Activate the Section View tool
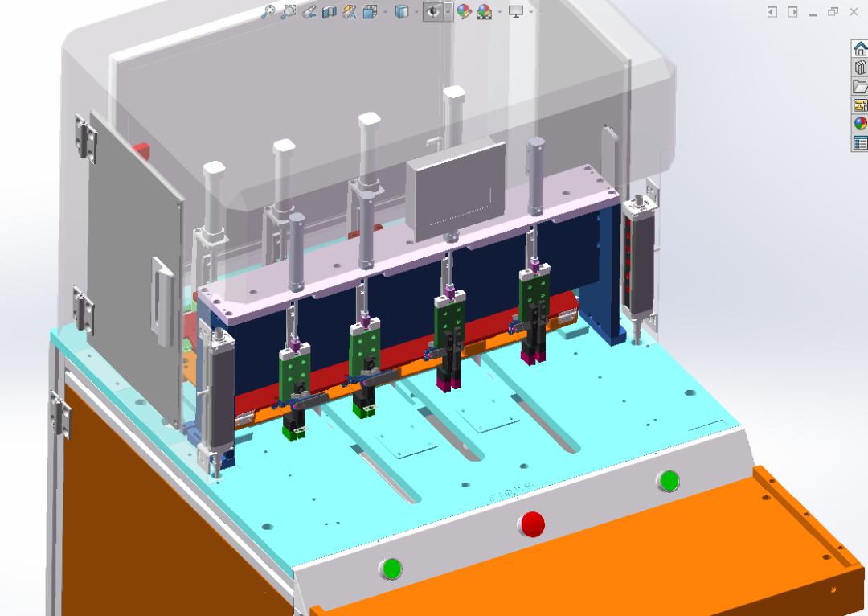This screenshot has width=868, height=616. point(330,11)
